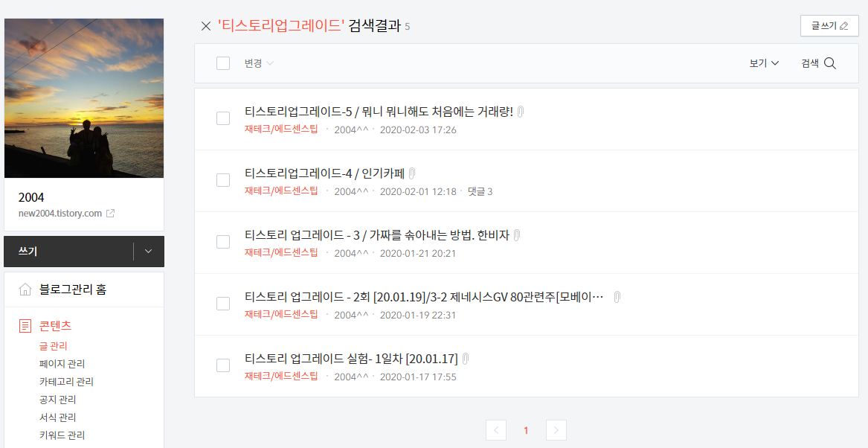This screenshot has height=448, width=868.
Task: Check the 티스토리업그레이드-4 / 인기카페 checkbox
Action: pos(223,180)
